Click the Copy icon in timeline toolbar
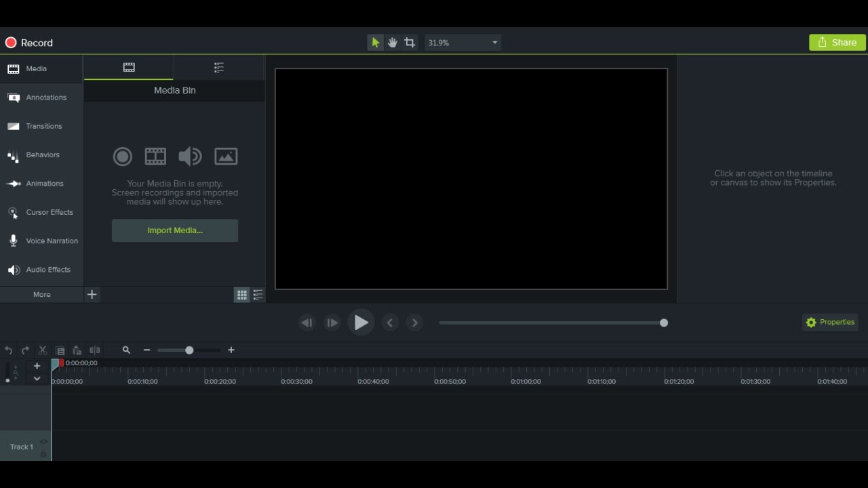The height and width of the screenshot is (488, 868). tap(60, 350)
